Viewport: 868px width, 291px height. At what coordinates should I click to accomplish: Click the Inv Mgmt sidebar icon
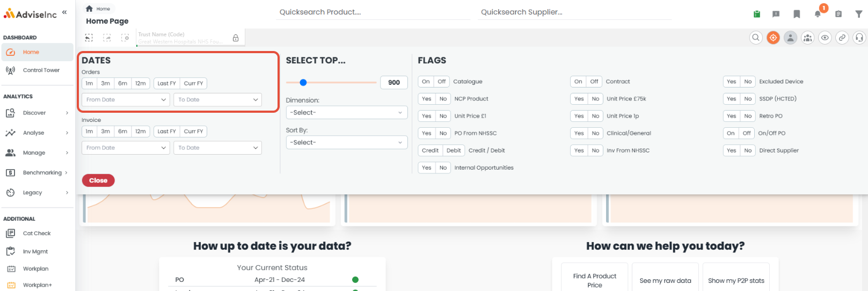coord(10,251)
